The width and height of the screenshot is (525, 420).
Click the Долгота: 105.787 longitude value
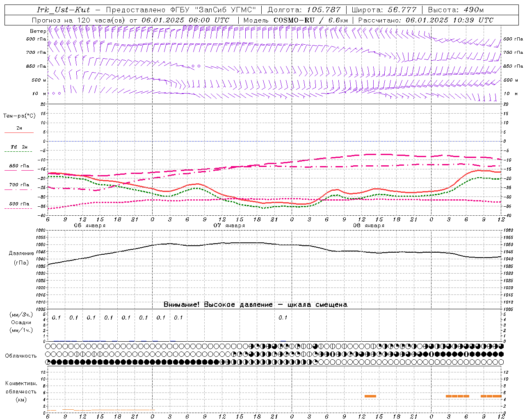(x=304, y=10)
